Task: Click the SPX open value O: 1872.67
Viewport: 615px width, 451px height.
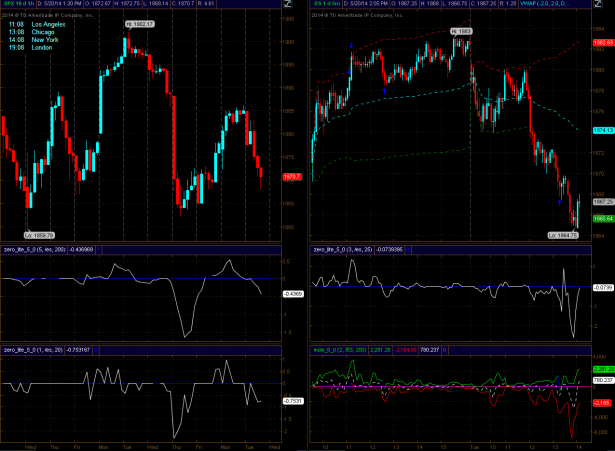Action: tap(98, 4)
